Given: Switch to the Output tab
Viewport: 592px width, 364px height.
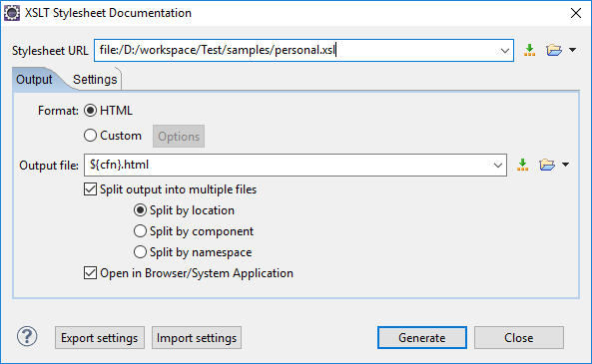Looking at the screenshot, I should (x=34, y=79).
